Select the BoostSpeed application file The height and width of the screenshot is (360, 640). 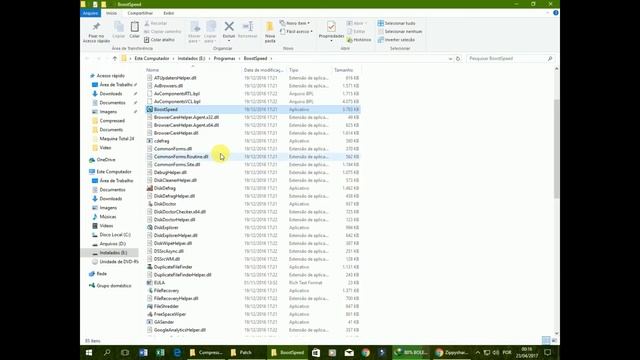253,109
